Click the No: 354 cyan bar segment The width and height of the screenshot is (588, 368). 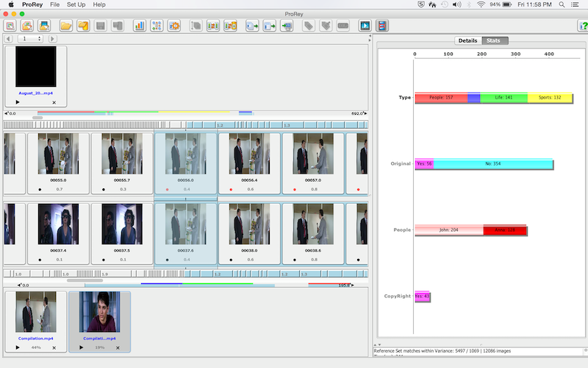492,164
